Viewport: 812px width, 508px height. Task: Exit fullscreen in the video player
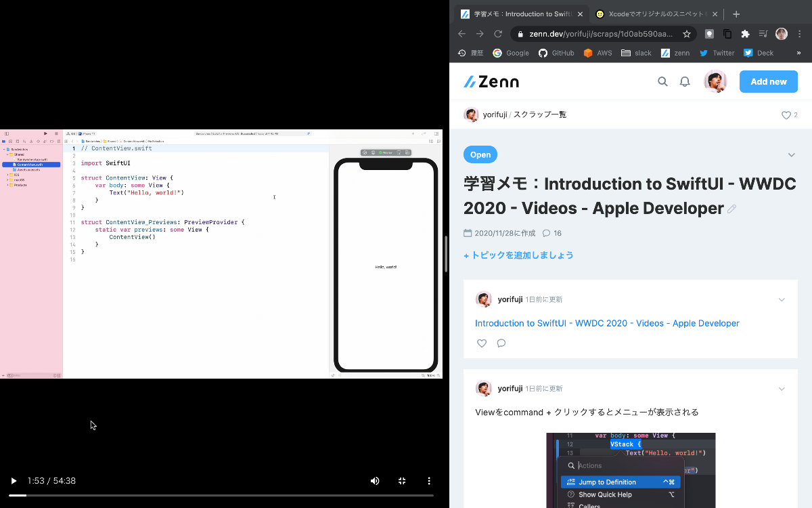pos(402,481)
